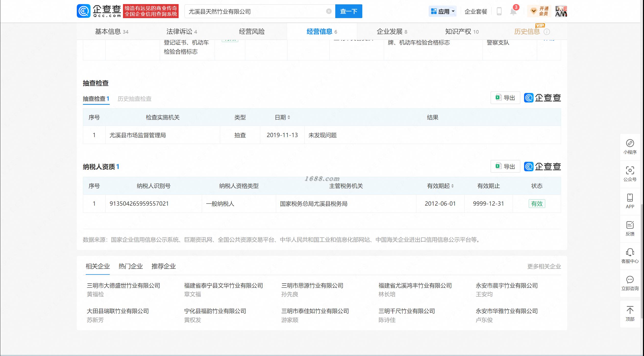Switch to 历史抽查检查 tab
Screen dimensions: 644x356
coord(134,99)
